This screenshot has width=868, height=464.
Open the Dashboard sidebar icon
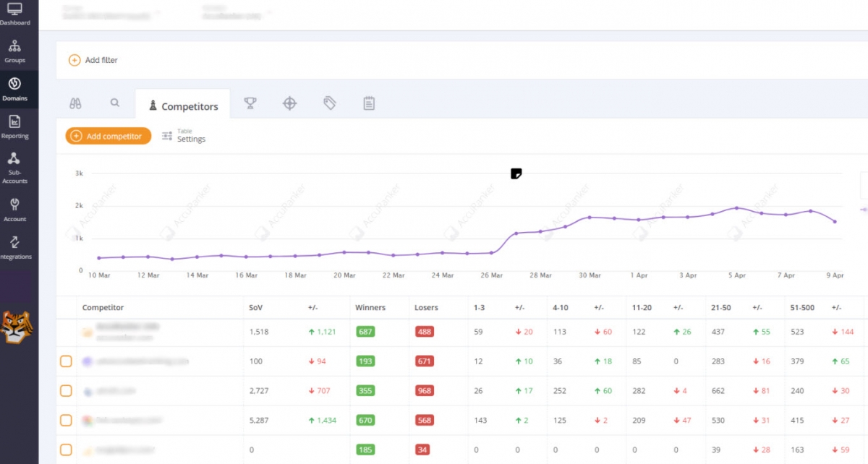tap(14, 13)
